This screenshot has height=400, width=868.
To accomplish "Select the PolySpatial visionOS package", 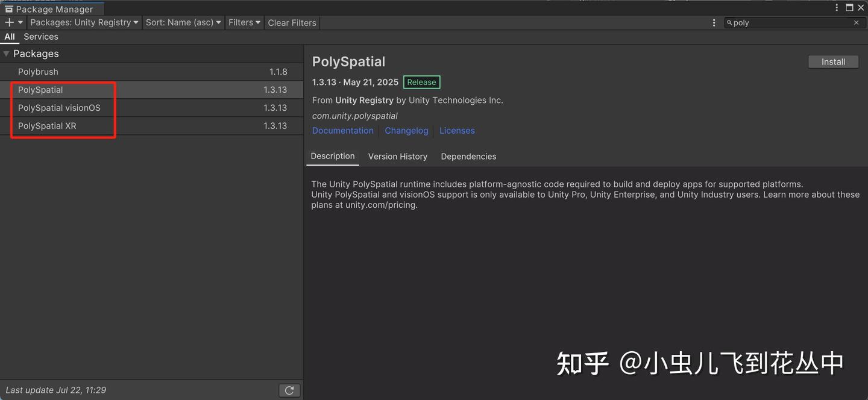I will point(151,108).
